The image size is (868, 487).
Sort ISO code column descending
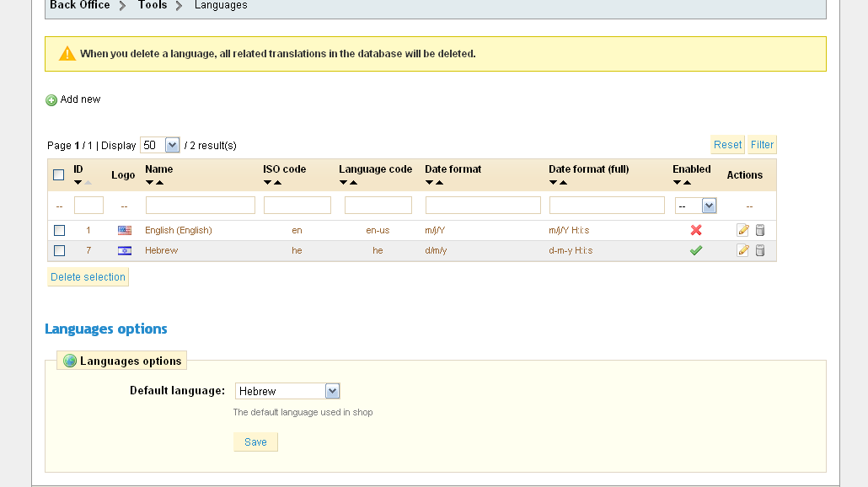tap(267, 183)
